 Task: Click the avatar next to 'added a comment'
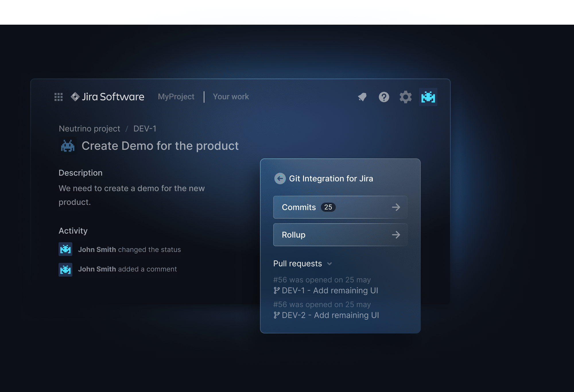click(65, 270)
